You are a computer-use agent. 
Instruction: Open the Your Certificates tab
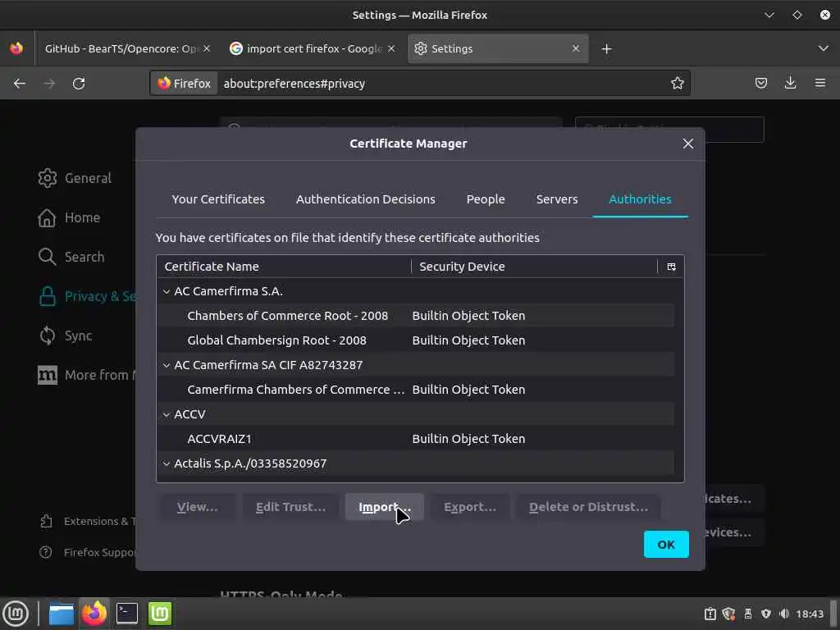coord(218,199)
